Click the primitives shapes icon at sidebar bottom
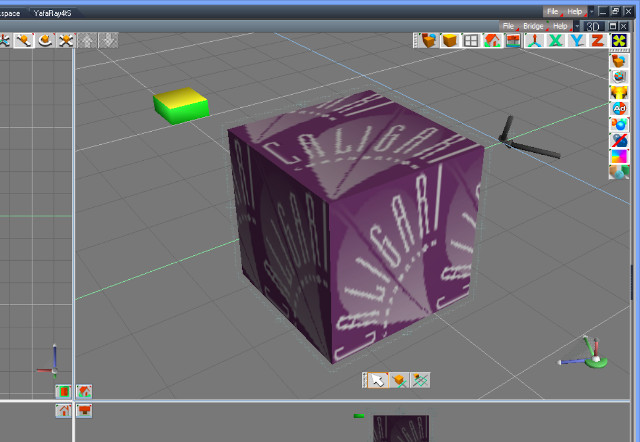This screenshot has width=640, height=442. pos(619,172)
